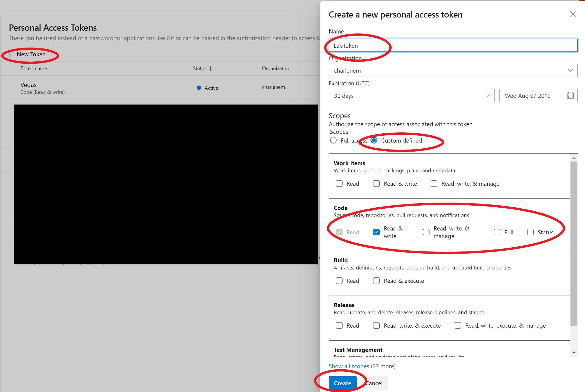
Task: Open Show all scopes link
Action: click(x=349, y=366)
